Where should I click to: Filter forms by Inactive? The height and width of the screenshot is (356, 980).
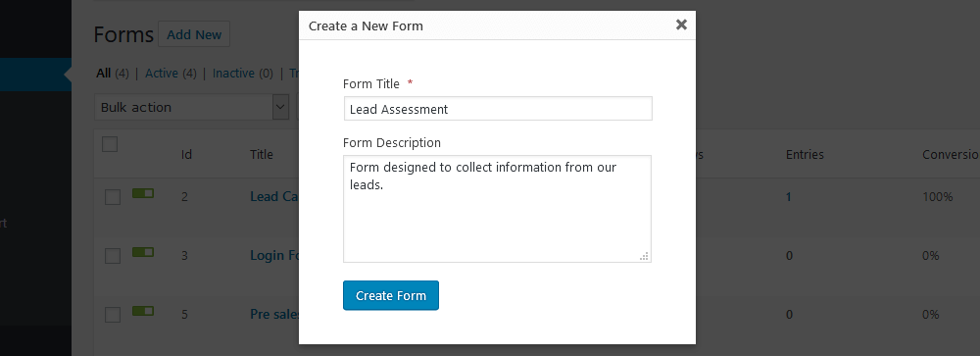(x=234, y=74)
